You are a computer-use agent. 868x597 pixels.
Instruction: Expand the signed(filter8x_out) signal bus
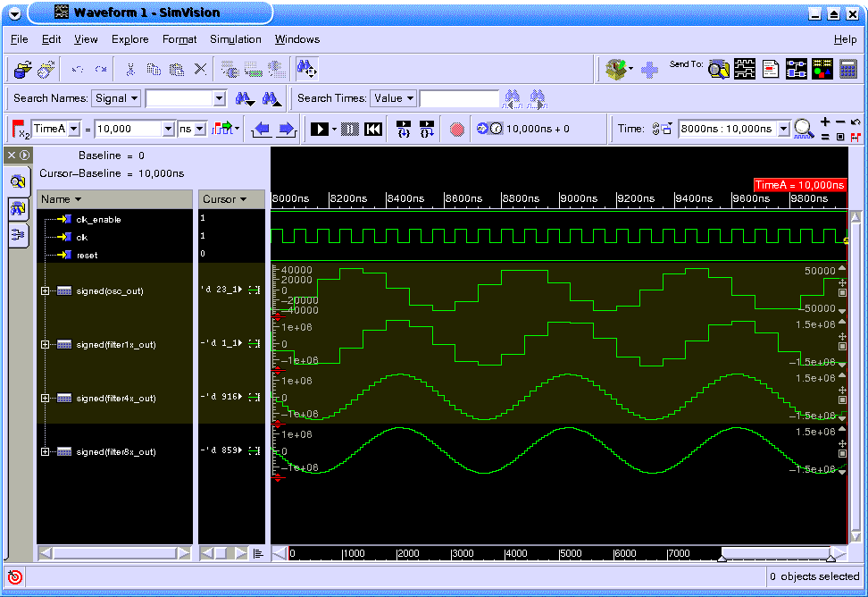click(46, 452)
